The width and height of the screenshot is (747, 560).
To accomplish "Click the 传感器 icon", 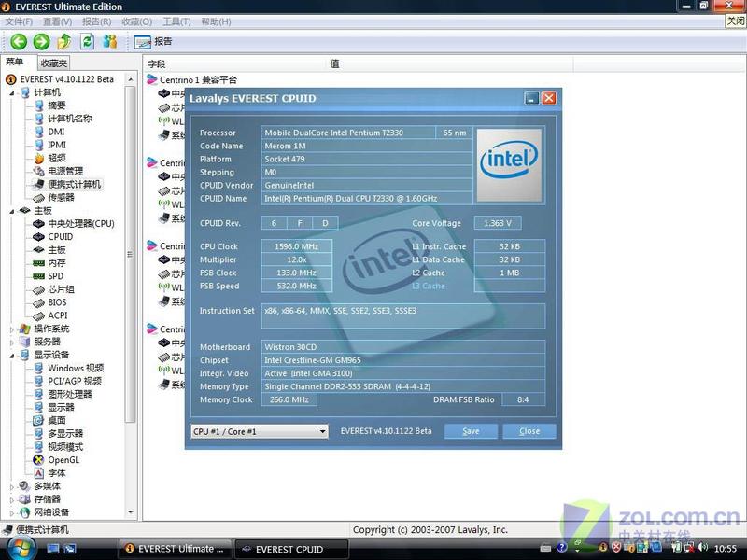I will coord(39,198).
